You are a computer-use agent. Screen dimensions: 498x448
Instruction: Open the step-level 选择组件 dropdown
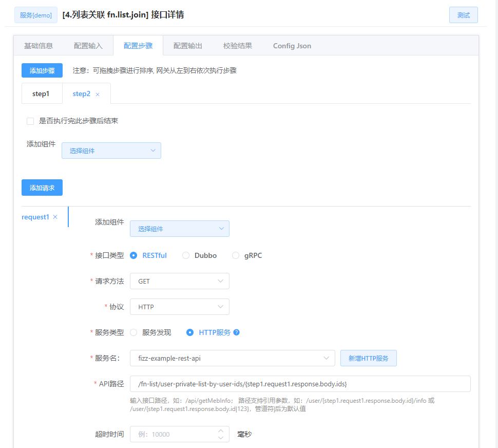click(x=111, y=150)
